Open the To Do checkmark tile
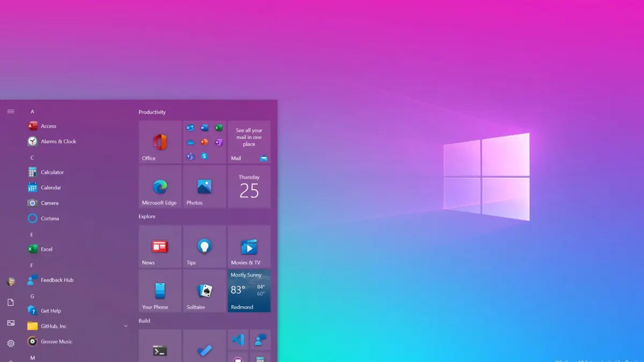 click(204, 346)
